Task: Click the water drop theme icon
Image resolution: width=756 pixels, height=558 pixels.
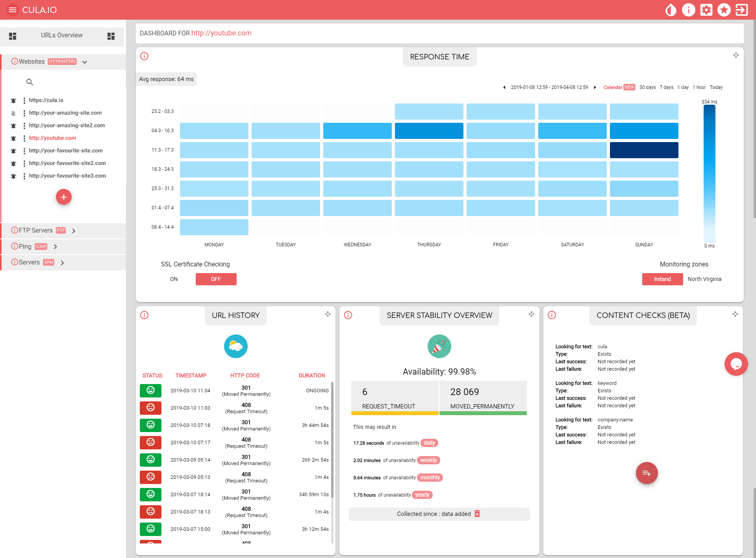Action: pyautogui.click(x=671, y=10)
